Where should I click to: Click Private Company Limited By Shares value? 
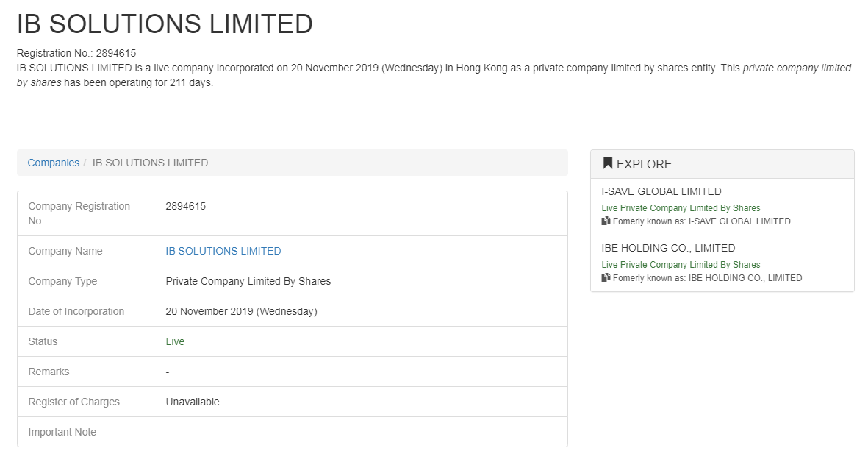248,282
